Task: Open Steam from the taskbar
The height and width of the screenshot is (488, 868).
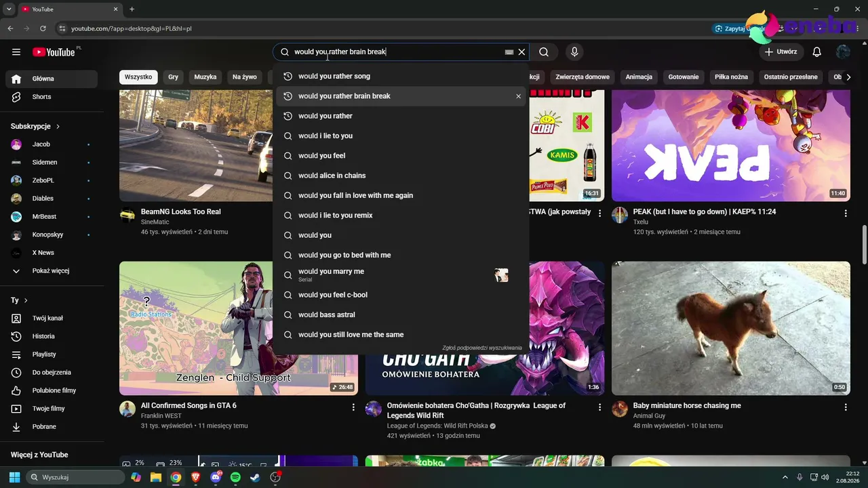Action: pos(255,477)
